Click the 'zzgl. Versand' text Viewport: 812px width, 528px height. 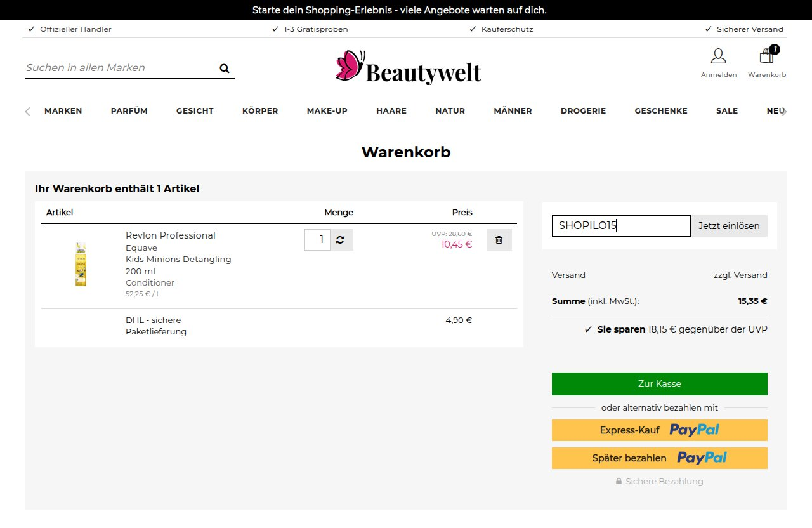[x=740, y=275]
